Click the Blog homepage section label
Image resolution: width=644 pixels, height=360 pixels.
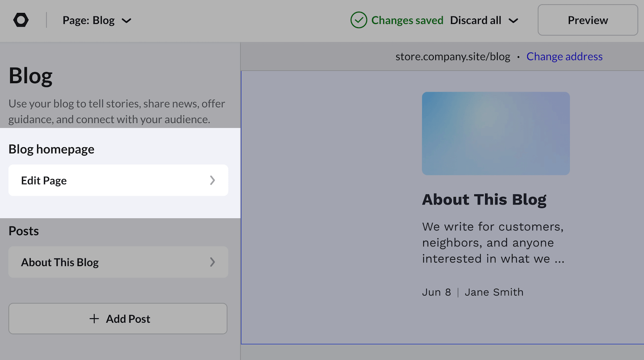point(52,149)
